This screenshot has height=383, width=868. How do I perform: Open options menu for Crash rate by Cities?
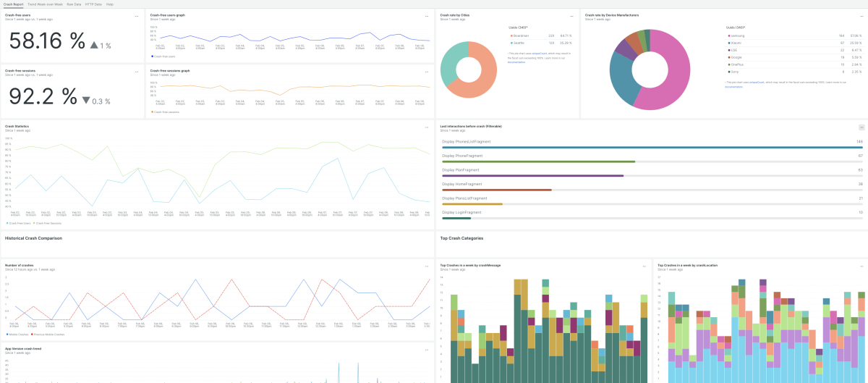572,15
